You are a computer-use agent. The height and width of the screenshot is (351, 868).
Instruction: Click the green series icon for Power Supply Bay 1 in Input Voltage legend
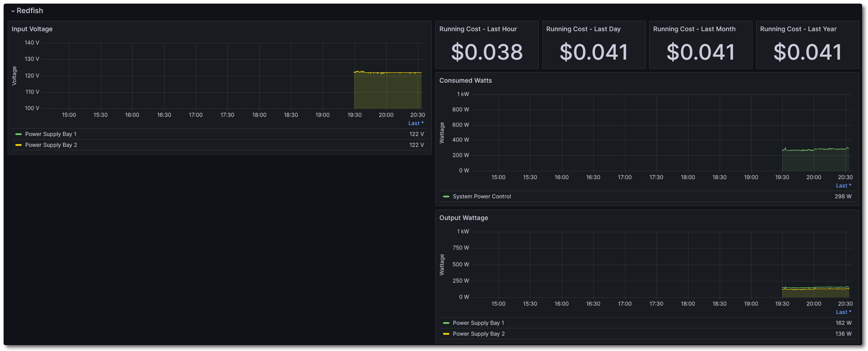[18, 134]
